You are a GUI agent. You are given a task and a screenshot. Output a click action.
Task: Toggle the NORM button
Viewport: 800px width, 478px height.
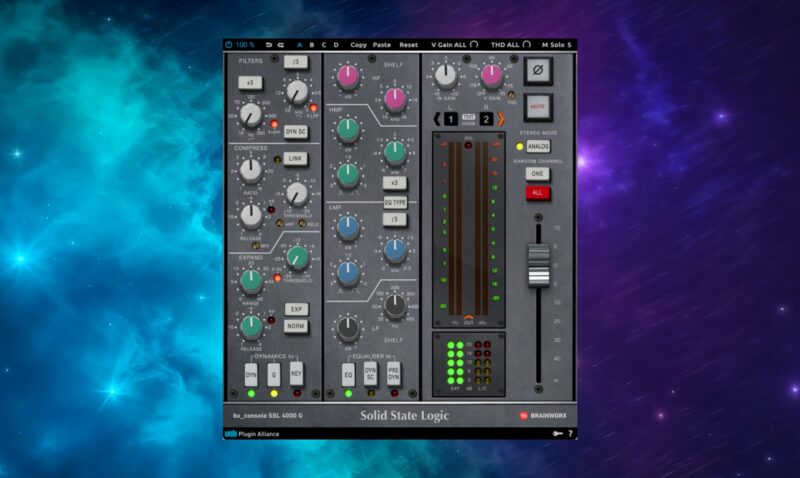click(296, 326)
